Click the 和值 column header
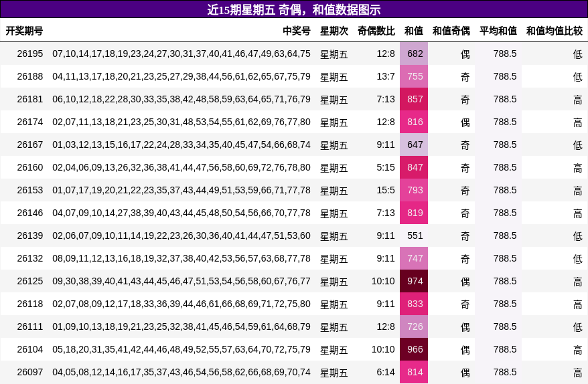588x384 pixels. (x=414, y=31)
